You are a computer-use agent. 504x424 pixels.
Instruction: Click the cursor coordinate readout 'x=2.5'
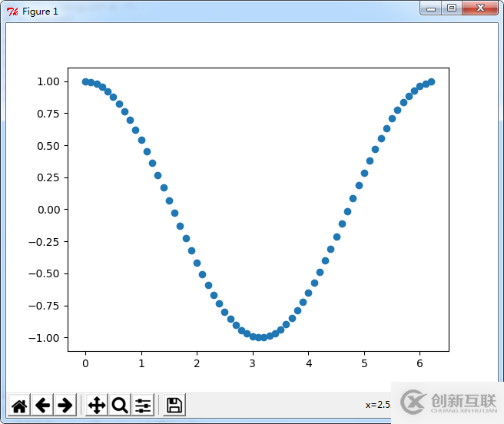click(378, 405)
